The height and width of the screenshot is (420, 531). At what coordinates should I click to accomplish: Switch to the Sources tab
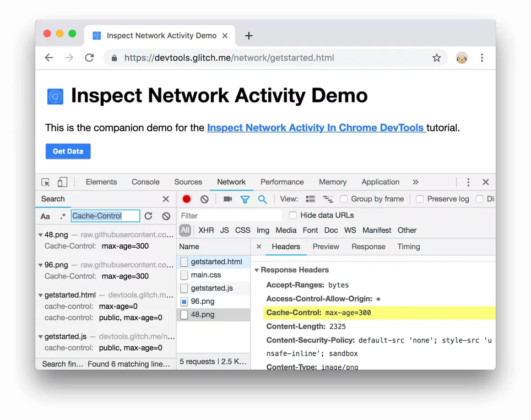[188, 182]
